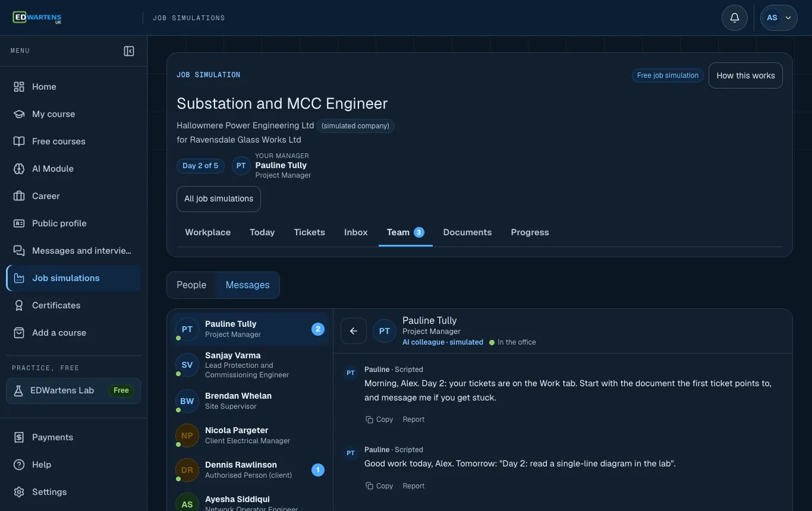The image size is (812, 511).
Task: Open Dennis Rawlinson conversation
Action: [250, 470]
